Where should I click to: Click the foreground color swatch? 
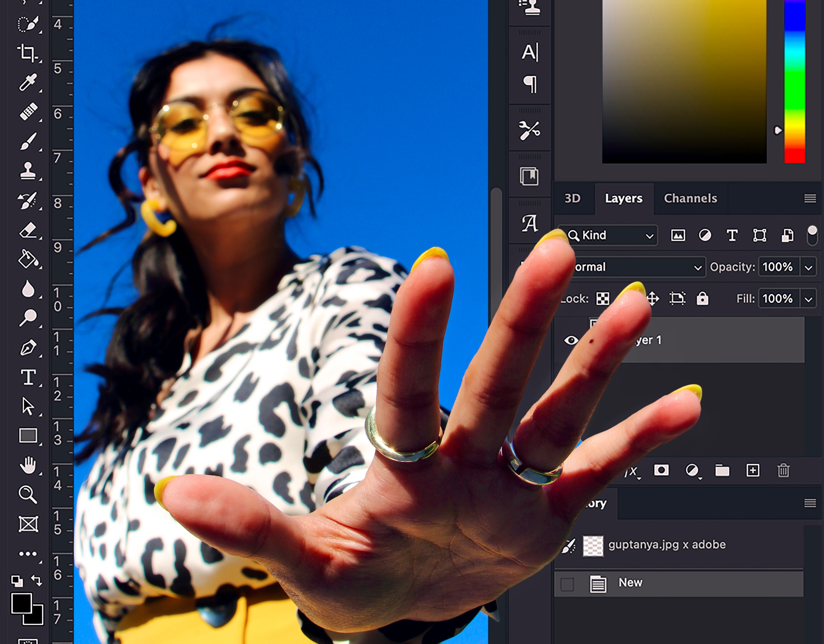(21, 603)
